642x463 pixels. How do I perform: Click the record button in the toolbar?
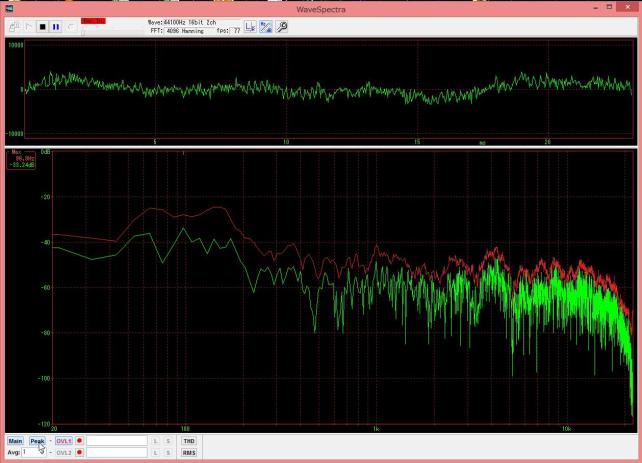click(x=70, y=27)
